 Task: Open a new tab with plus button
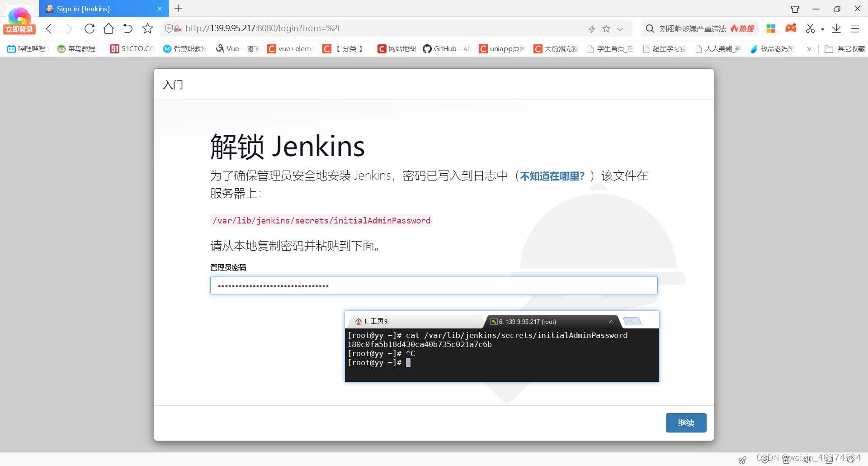click(179, 9)
